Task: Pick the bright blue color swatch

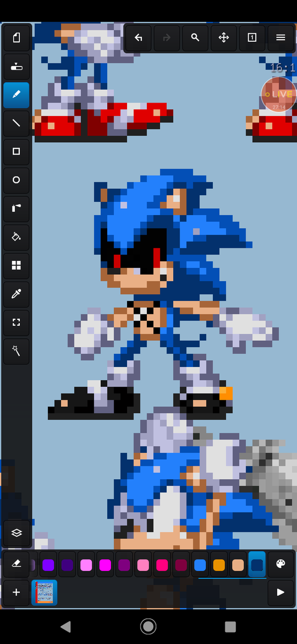Action: [200, 565]
